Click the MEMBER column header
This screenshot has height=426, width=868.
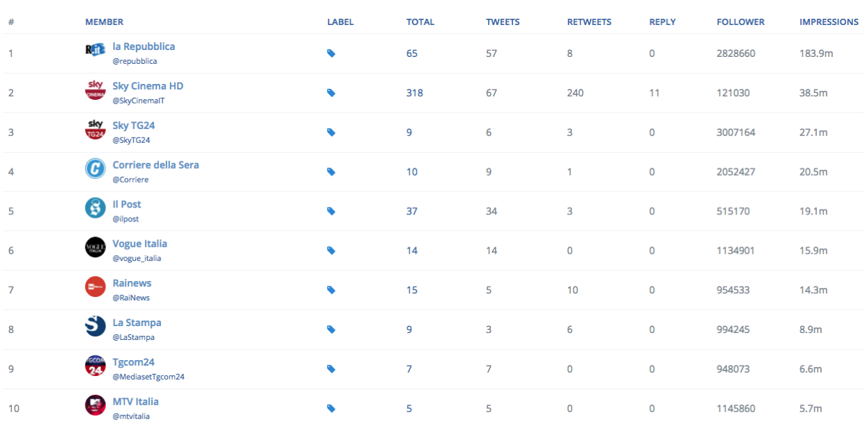tap(104, 22)
